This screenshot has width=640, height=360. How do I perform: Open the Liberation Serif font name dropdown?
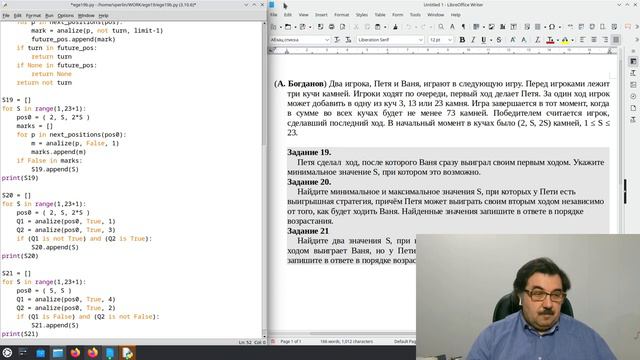(421, 40)
